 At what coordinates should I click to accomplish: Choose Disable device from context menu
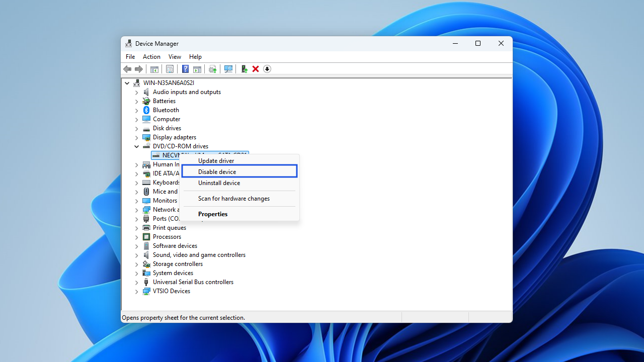tap(239, 172)
